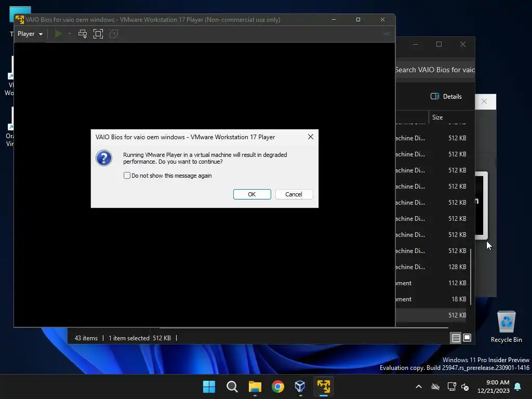532x399 pixels.
Task: Open taskbar Search
Action: coord(232,387)
